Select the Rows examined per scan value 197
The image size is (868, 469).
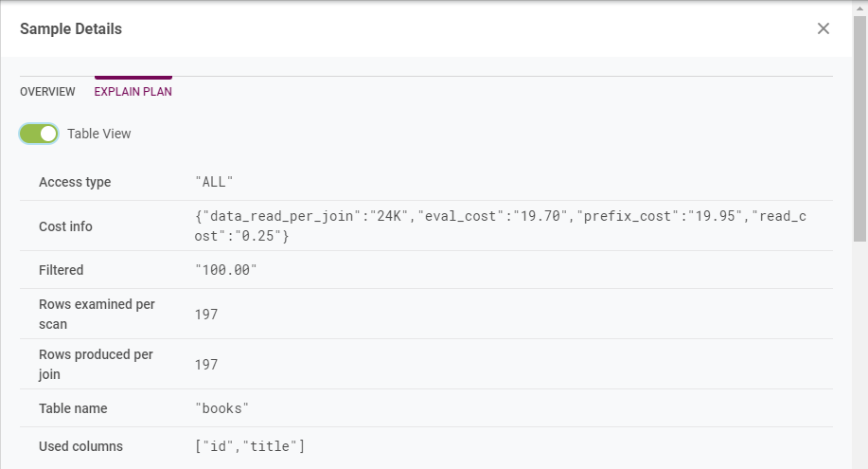pos(206,314)
